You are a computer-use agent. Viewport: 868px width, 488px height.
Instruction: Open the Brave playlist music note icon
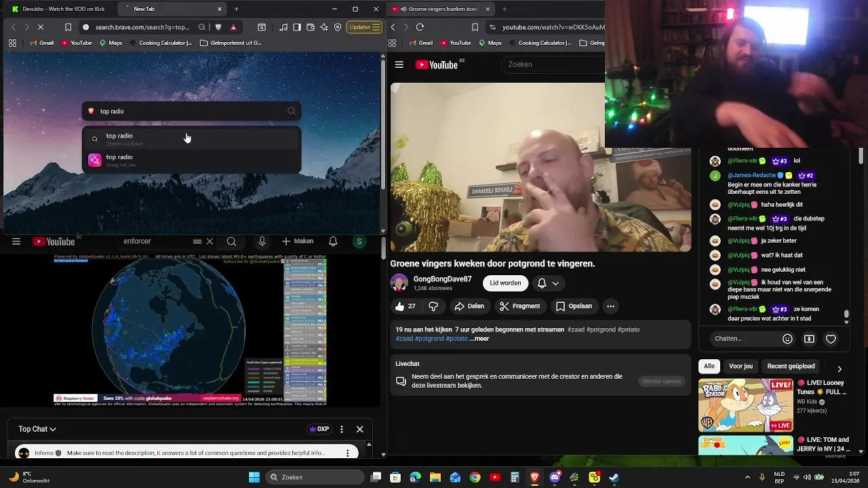[283, 27]
